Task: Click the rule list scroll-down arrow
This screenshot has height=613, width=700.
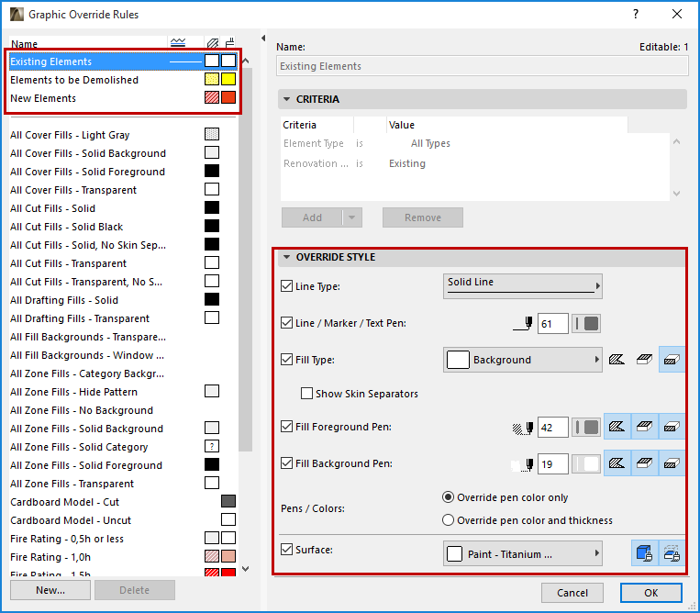Action: pyautogui.click(x=246, y=569)
